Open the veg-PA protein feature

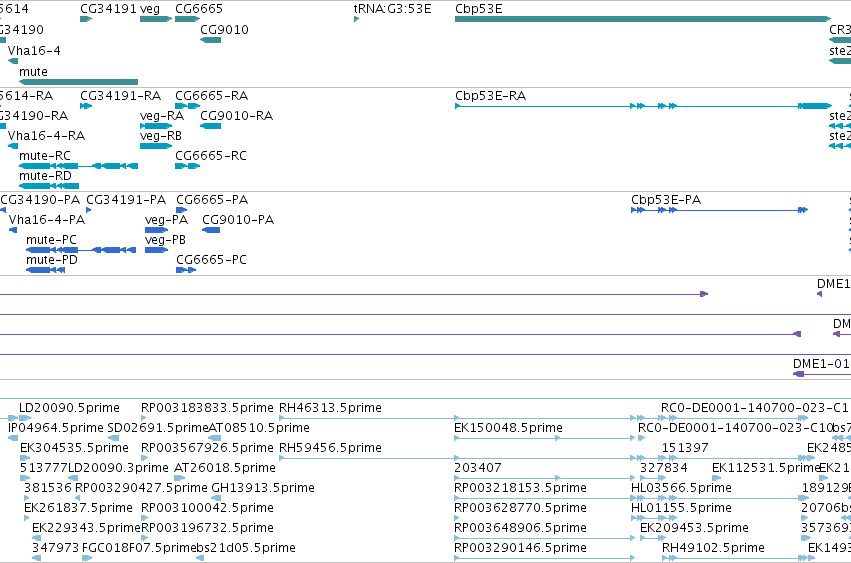(x=156, y=230)
